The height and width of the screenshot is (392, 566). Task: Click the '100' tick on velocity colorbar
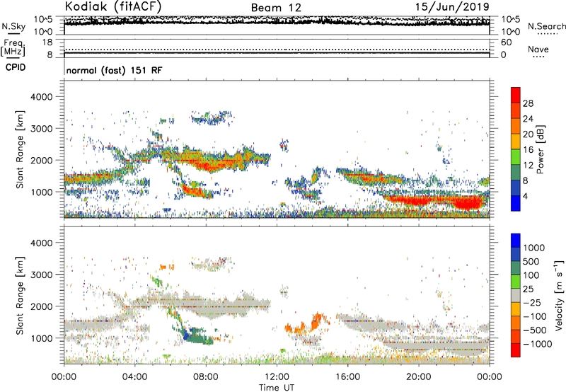coord(531,275)
